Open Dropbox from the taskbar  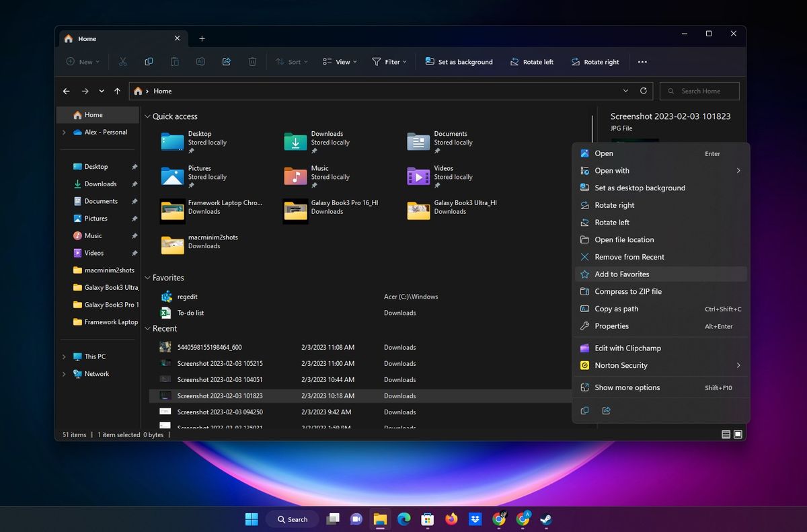point(475,519)
